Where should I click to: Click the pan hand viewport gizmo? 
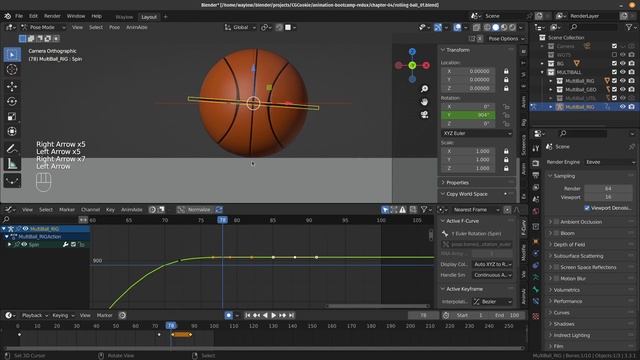point(424,102)
